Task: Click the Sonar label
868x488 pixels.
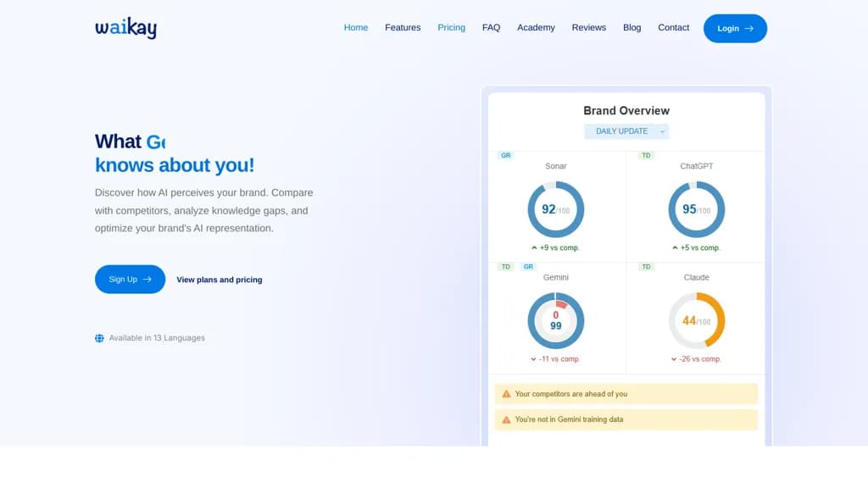Action: coord(556,166)
